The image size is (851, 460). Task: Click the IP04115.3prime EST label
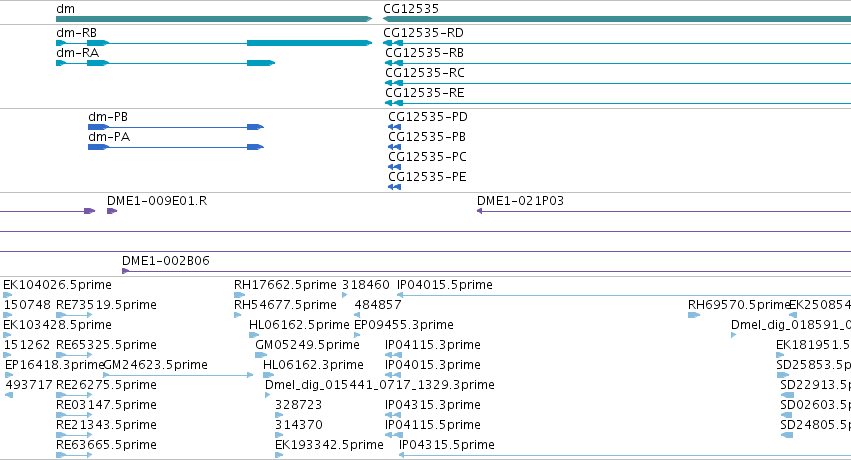coord(433,345)
